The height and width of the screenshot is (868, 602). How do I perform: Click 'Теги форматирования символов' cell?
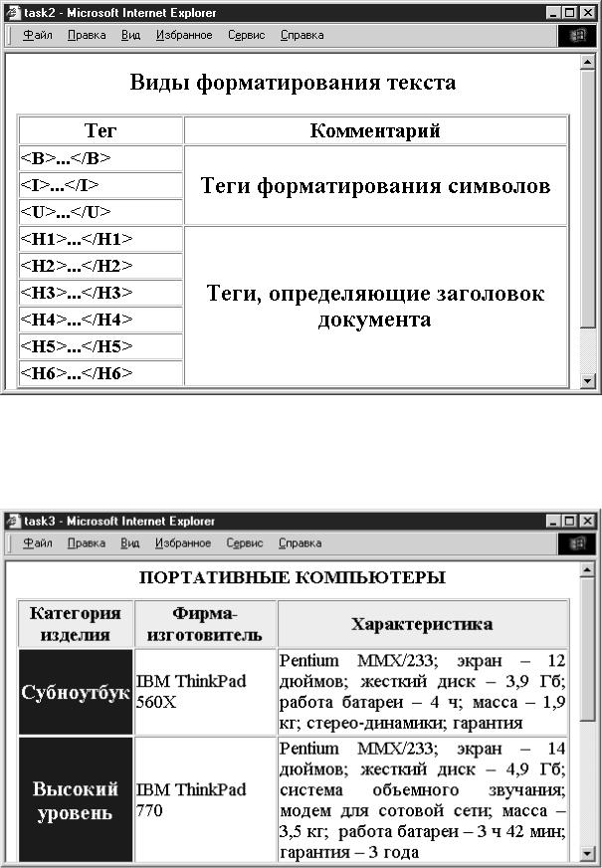(376, 185)
